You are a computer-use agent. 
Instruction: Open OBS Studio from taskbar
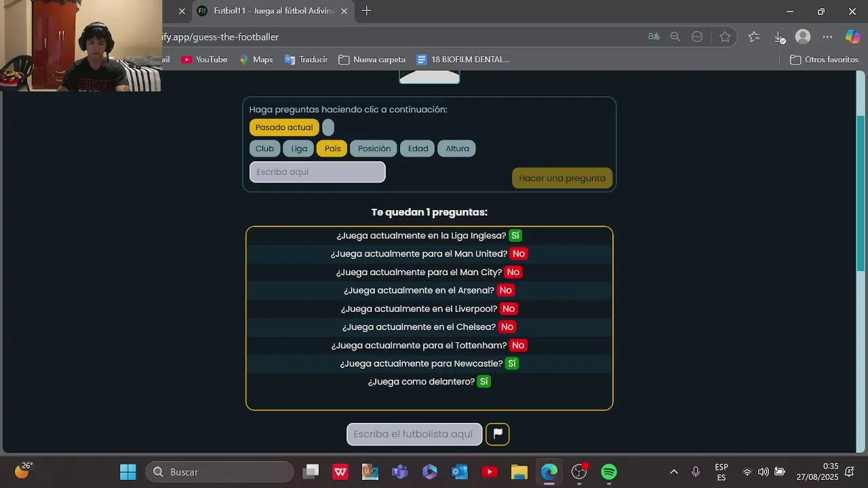point(579,472)
